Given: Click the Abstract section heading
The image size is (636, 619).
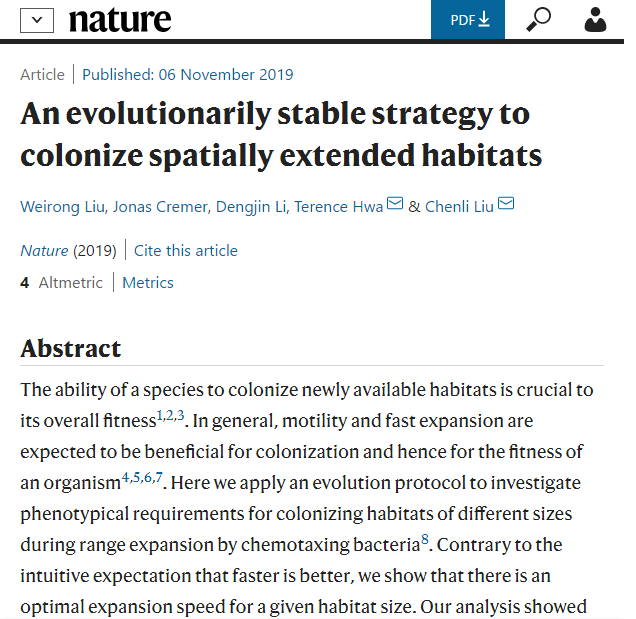Looking at the screenshot, I should (71, 348).
